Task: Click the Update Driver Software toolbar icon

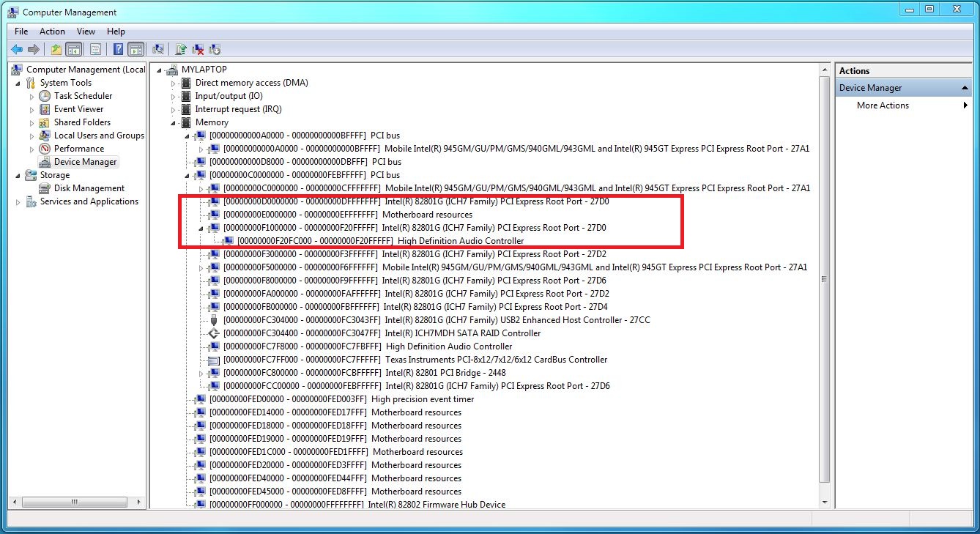Action: 181,50
